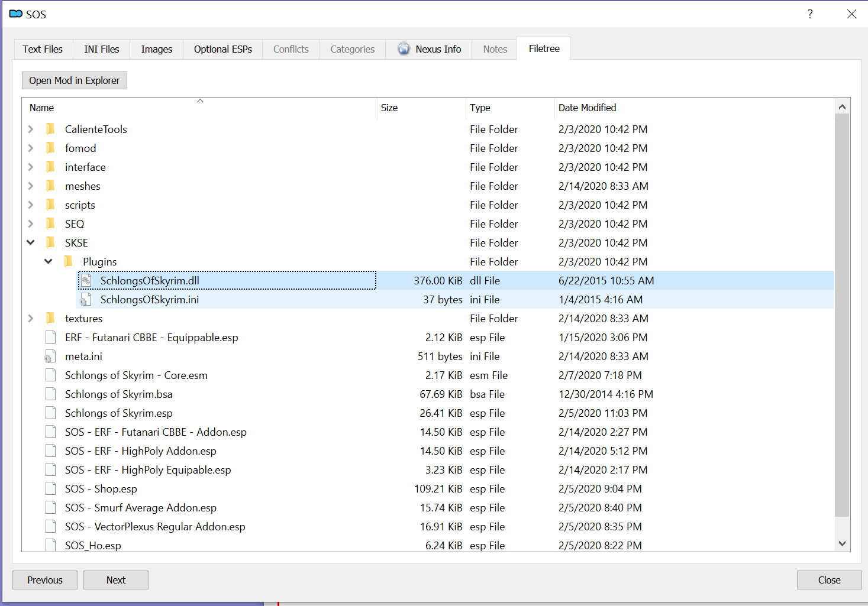Close the SOS dialog window

[851, 14]
